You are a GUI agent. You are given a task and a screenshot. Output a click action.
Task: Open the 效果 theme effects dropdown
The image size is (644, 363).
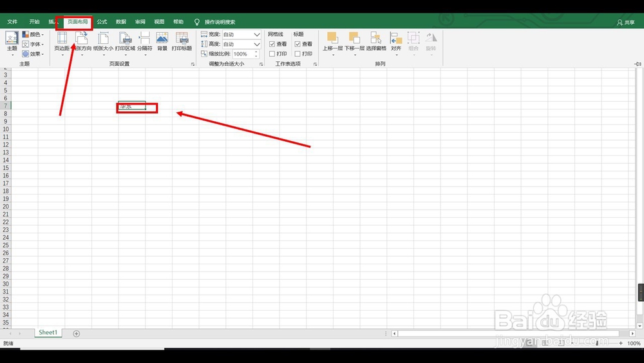[x=33, y=54]
